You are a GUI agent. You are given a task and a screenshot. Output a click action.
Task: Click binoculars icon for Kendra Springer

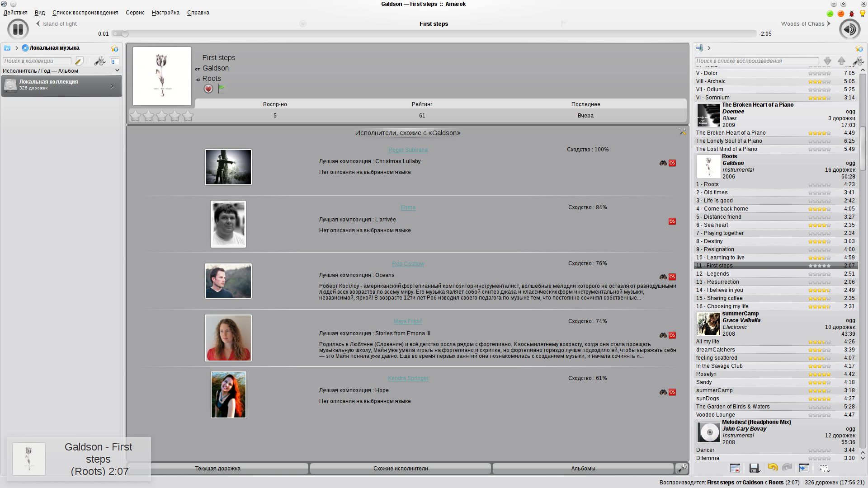click(663, 392)
